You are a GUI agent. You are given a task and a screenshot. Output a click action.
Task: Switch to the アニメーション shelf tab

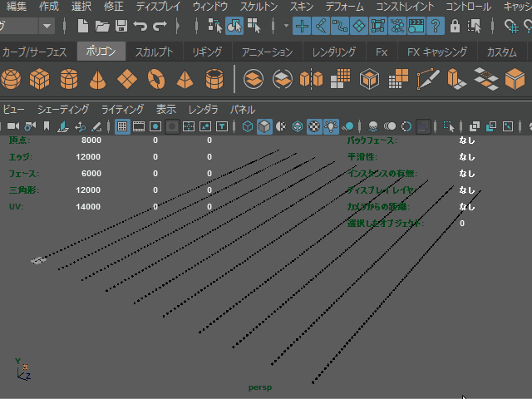pyautogui.click(x=267, y=52)
